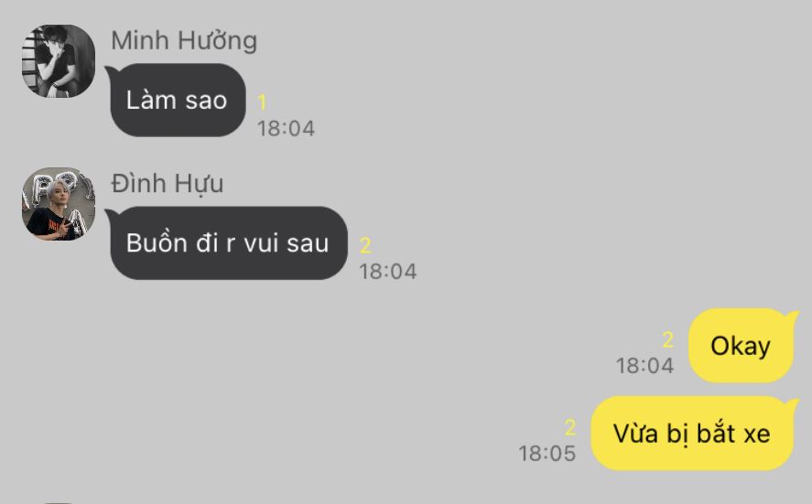
Task: Tap unread count 2 beside Đình Hựu's message
Action: (365, 245)
